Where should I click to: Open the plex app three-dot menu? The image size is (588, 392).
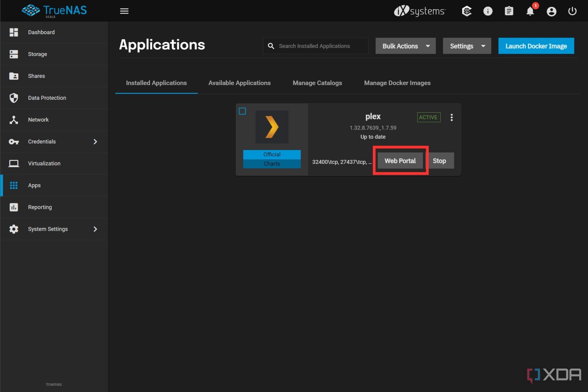451,117
